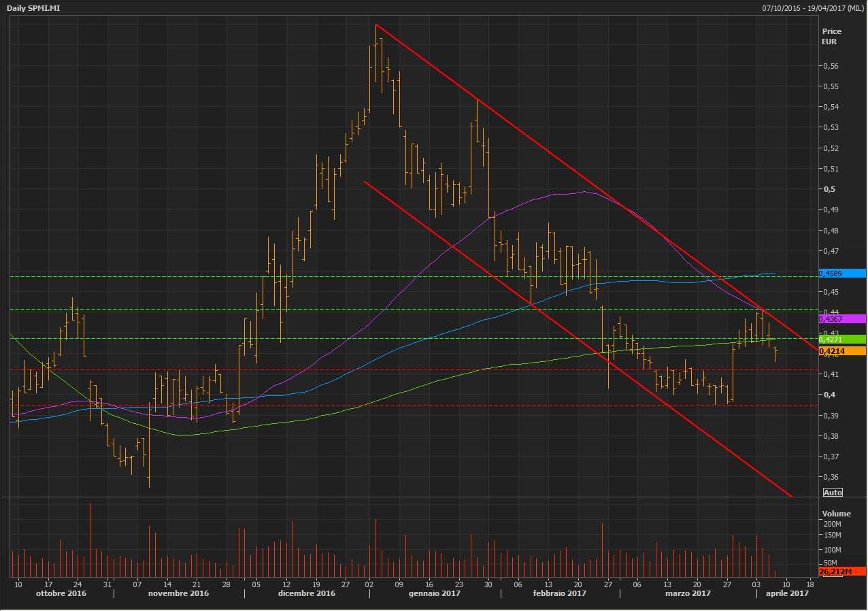
Task: Select the febbraio 2017 month label
Action: 560,593
